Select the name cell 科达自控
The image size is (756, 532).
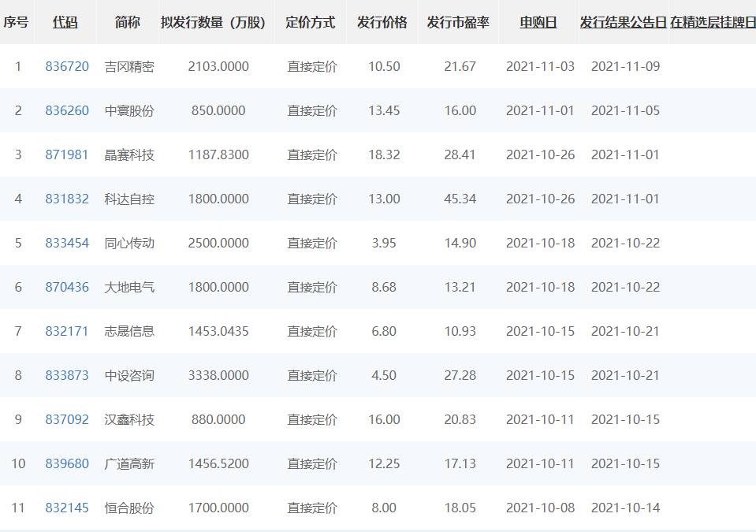[x=129, y=199]
